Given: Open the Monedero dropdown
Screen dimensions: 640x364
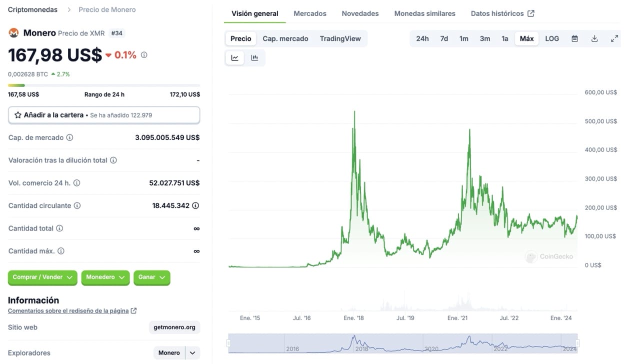Looking at the screenshot, I should point(105,277).
